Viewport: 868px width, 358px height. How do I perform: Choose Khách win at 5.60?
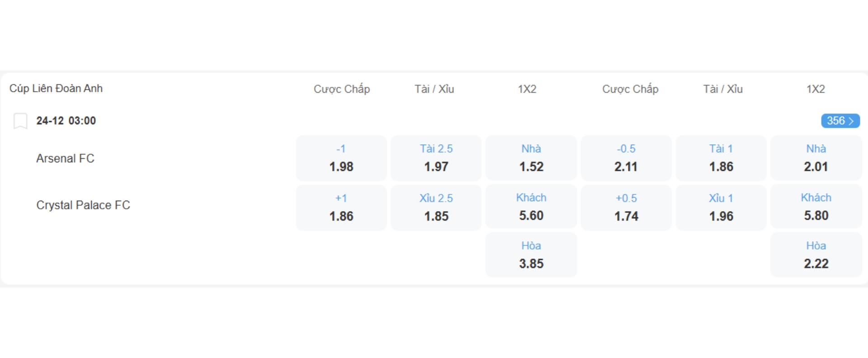(531, 207)
